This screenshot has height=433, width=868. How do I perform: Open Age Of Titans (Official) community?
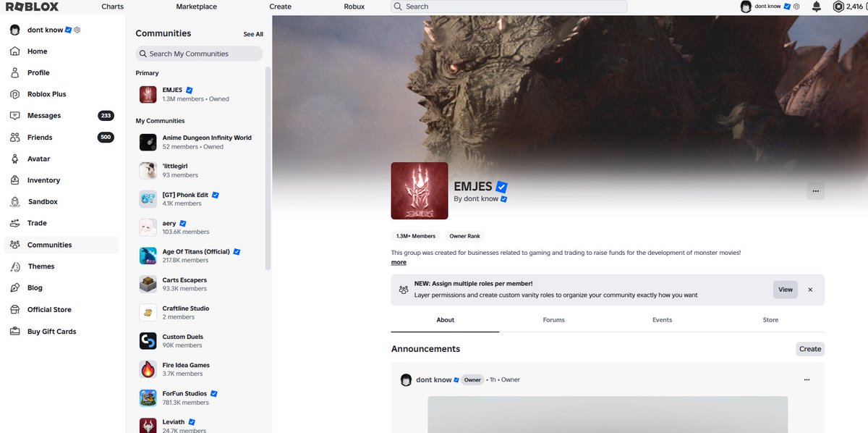pyautogui.click(x=199, y=256)
